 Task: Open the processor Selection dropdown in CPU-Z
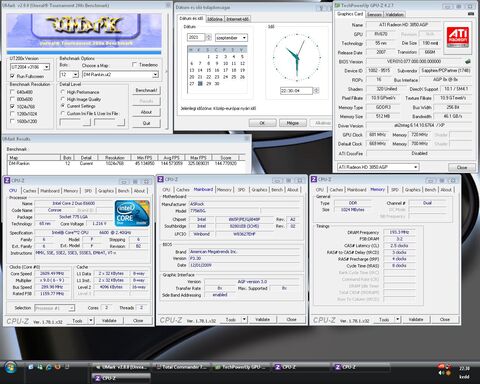point(71,308)
